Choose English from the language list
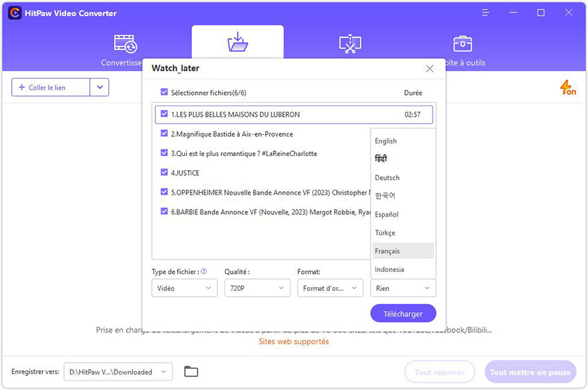 pyautogui.click(x=403, y=141)
